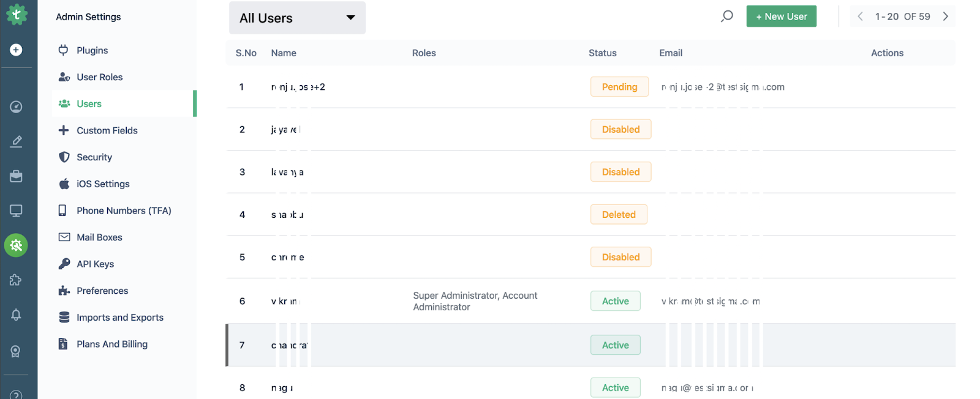980x399 pixels.
Task: Click Active status badge in row 6
Action: tap(616, 301)
